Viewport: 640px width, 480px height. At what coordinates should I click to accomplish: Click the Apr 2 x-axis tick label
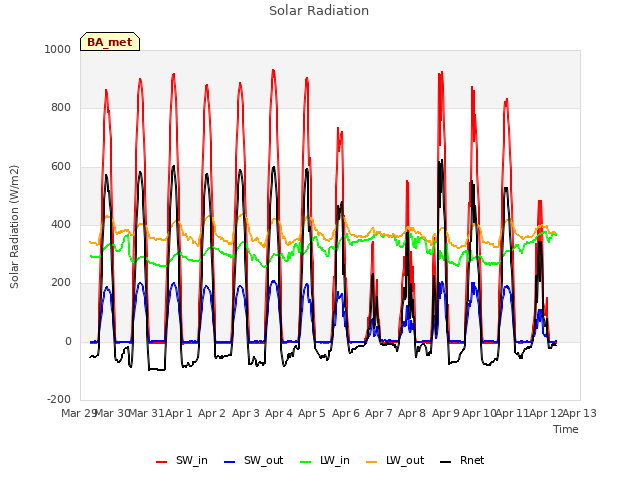click(212, 413)
